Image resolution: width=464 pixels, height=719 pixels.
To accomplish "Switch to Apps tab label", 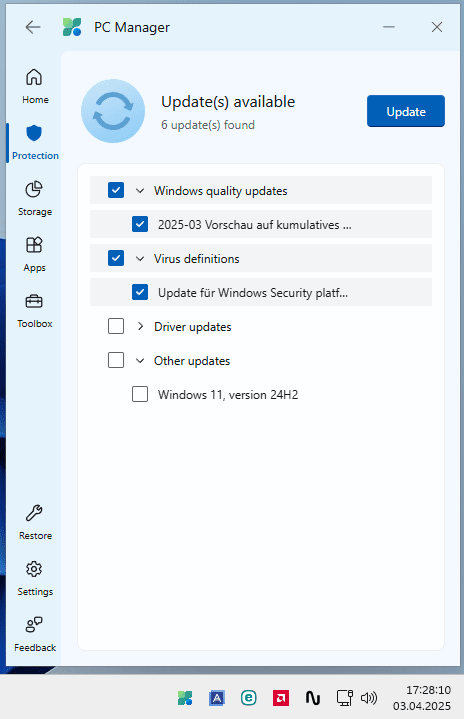I will tap(34, 268).
